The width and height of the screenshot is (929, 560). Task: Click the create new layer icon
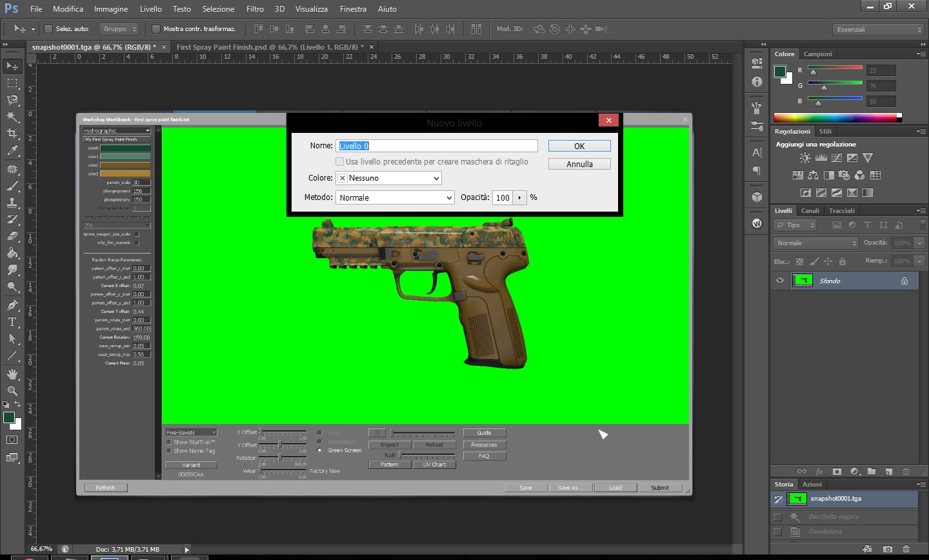coord(888,472)
